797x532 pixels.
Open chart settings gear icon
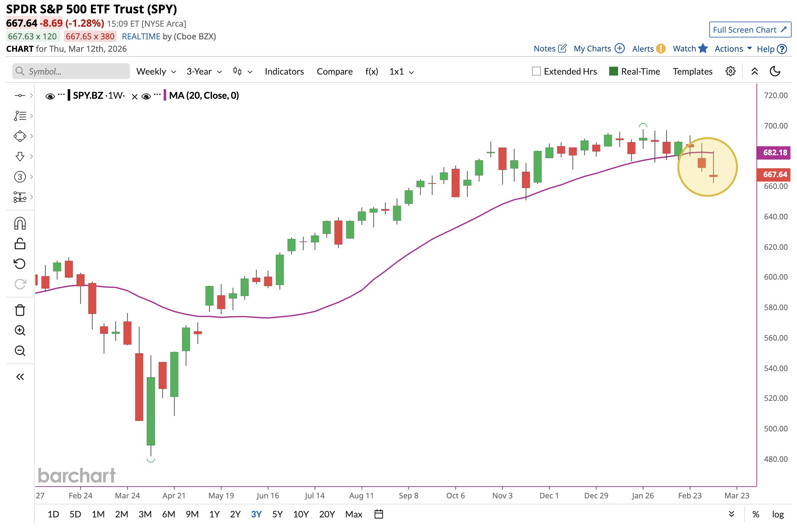[730, 72]
